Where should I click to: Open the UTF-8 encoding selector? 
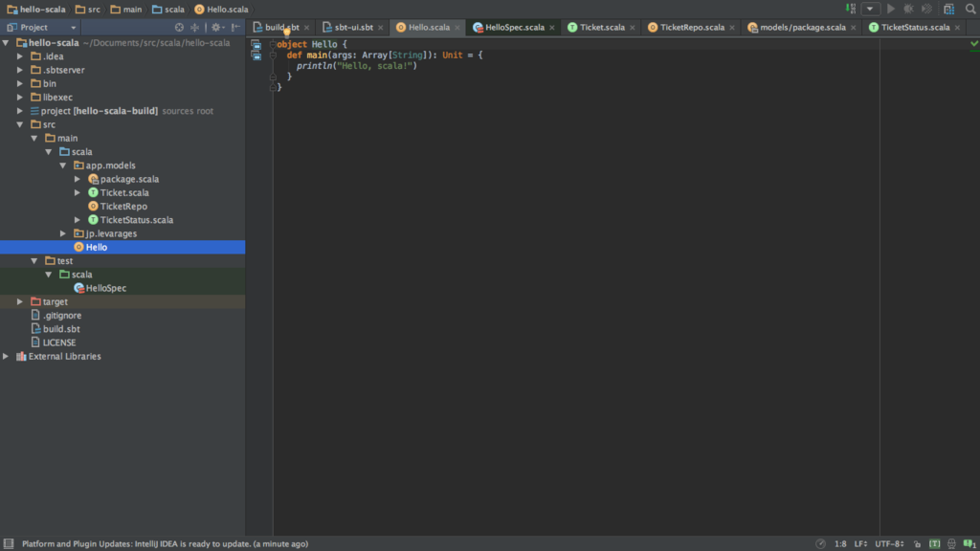coord(889,544)
